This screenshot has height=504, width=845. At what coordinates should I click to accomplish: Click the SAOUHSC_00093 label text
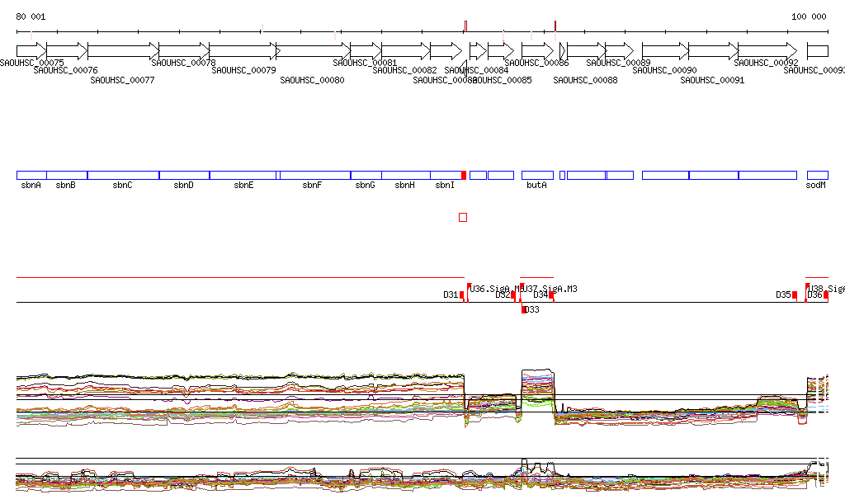pos(814,70)
